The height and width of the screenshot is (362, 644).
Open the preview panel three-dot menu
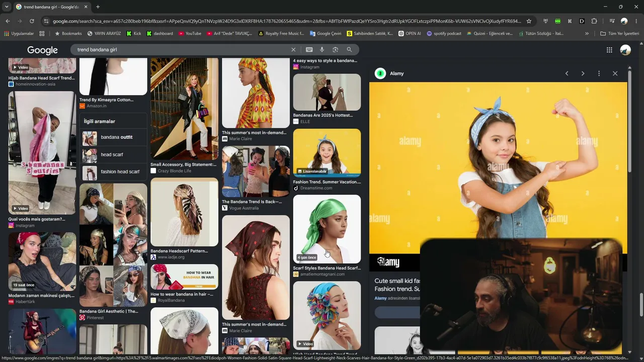pyautogui.click(x=599, y=73)
